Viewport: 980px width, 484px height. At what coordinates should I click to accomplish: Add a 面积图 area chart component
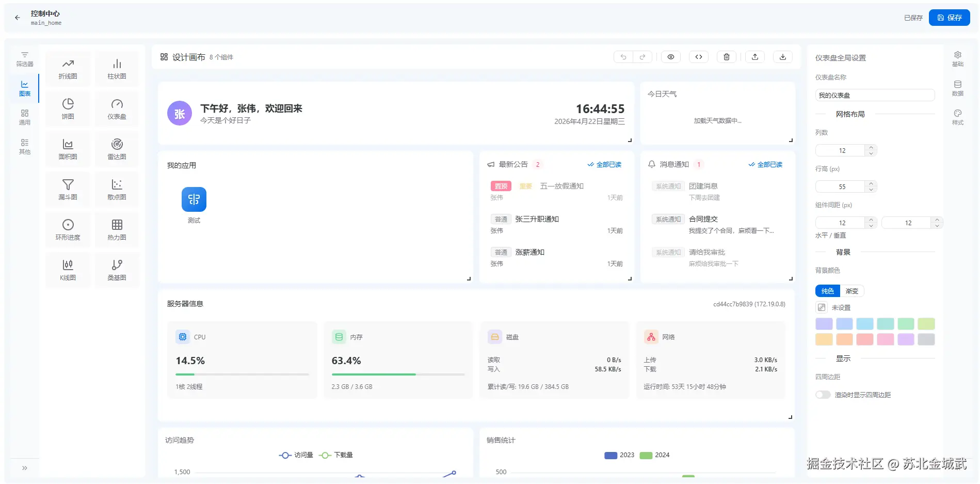[68, 150]
